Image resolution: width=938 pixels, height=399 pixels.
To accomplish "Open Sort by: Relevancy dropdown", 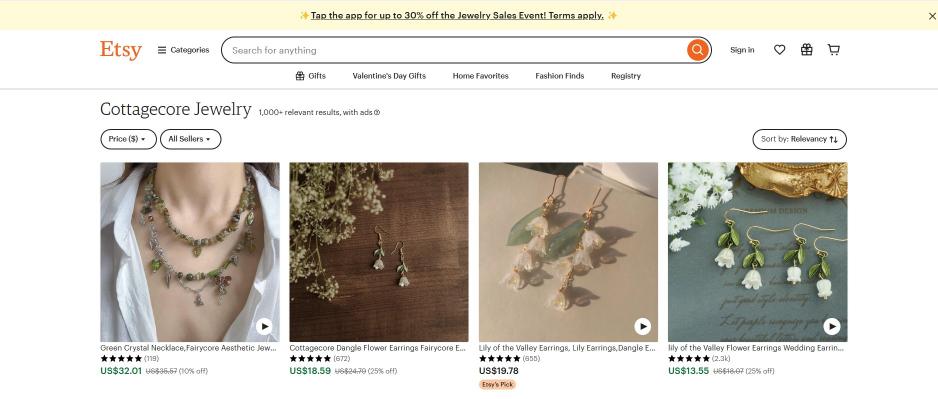I will [x=799, y=139].
